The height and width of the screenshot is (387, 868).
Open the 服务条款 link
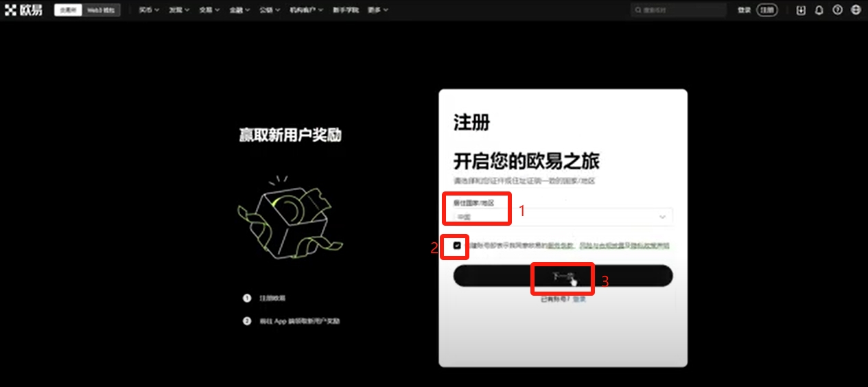click(x=560, y=246)
